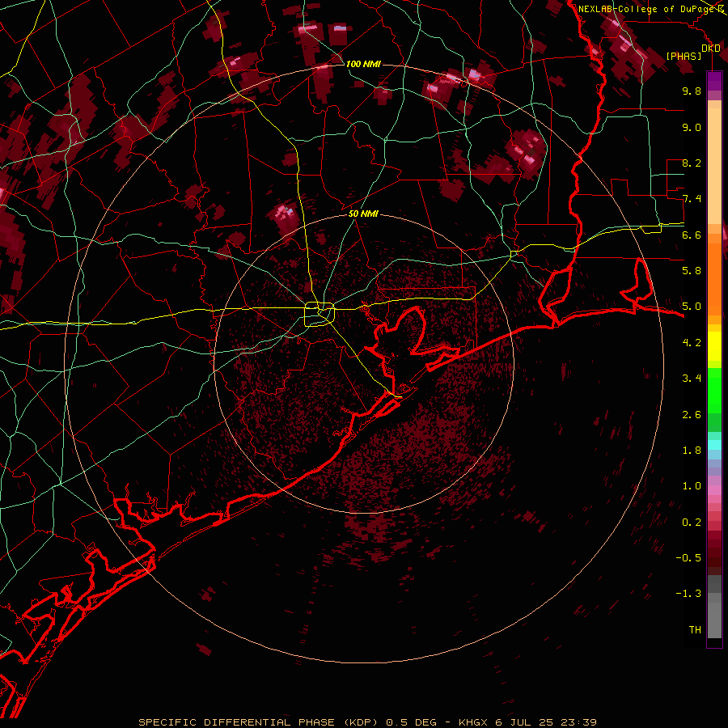The image size is (728, 728).
Task: Click the 1.8 legend value
Action: coord(692,451)
